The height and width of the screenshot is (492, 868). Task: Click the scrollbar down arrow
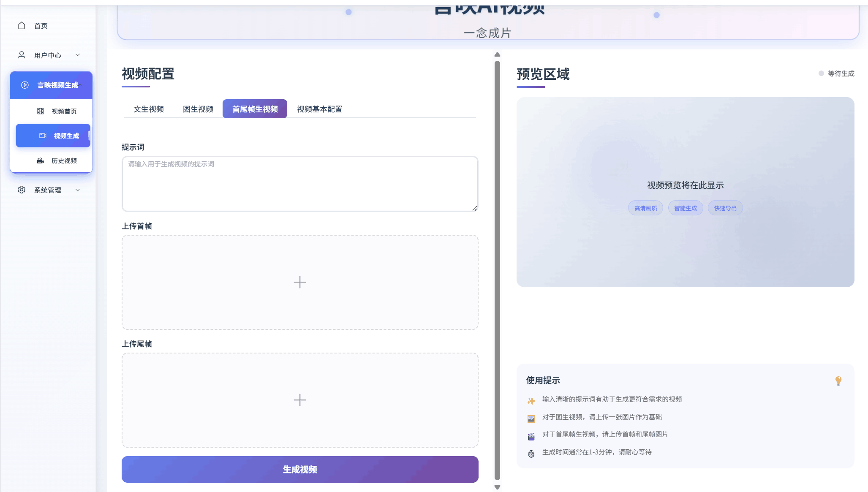(497, 487)
